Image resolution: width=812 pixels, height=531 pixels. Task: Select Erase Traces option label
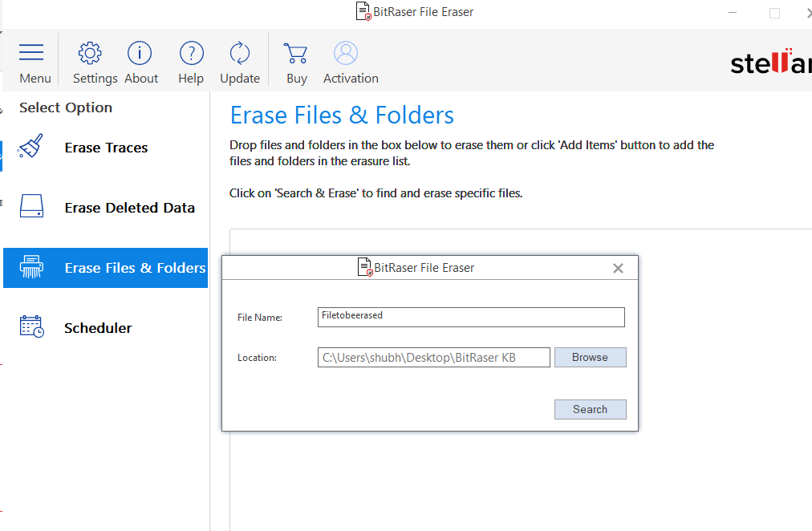click(x=106, y=148)
